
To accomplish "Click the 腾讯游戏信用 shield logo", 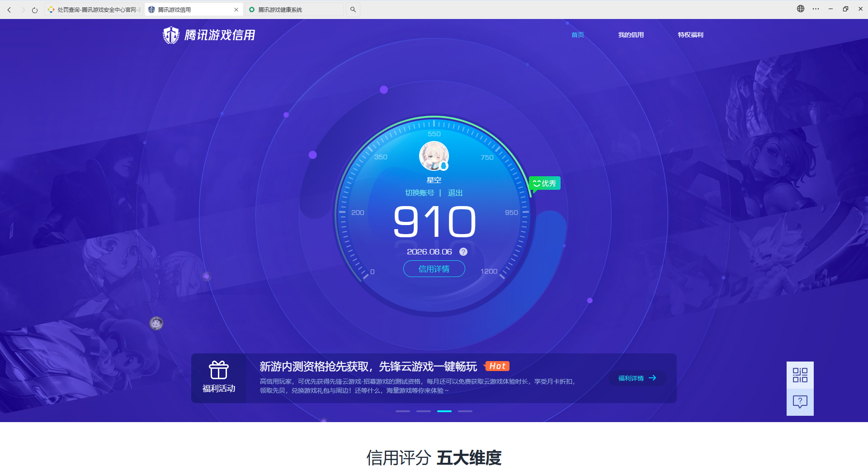I will coord(209,35).
